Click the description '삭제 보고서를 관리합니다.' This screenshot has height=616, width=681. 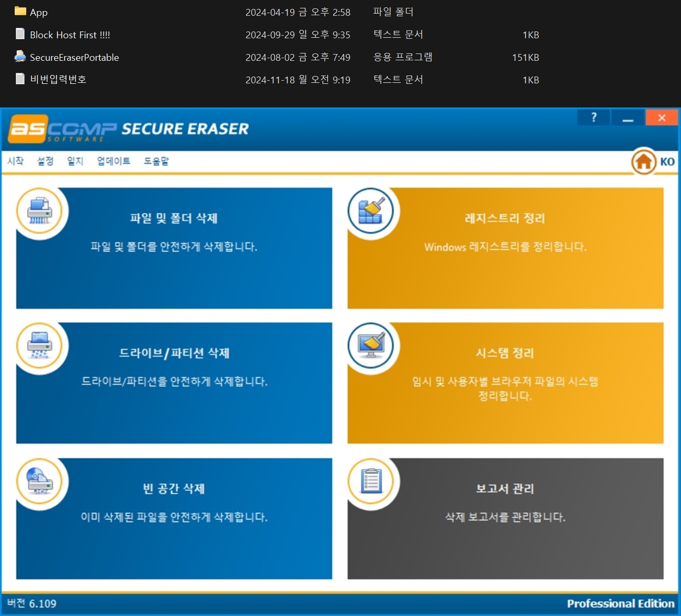point(505,517)
